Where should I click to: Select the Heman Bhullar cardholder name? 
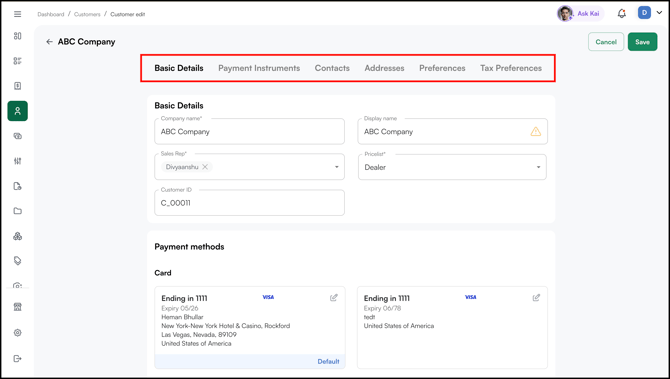pyautogui.click(x=182, y=317)
